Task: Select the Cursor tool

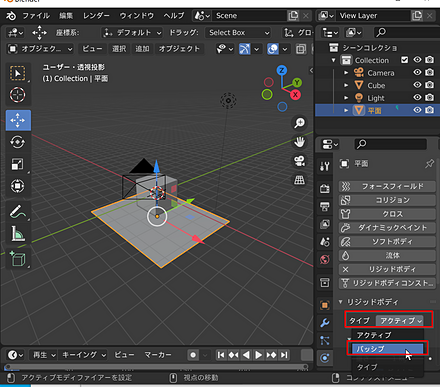Action: 18,95
